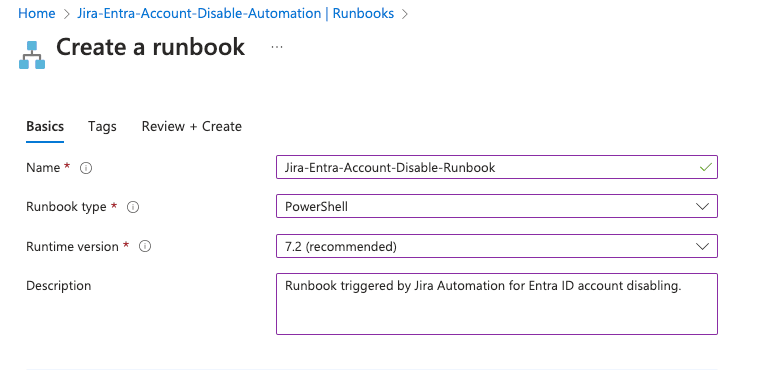Viewport: 780px width, 370px height.
Task: Switch to the Tags tab
Action: tap(102, 126)
